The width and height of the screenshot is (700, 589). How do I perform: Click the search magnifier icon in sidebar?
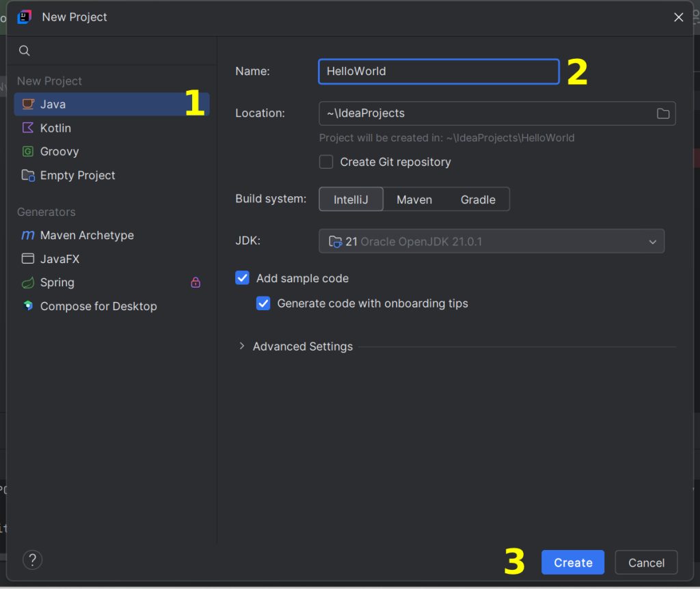[x=25, y=51]
